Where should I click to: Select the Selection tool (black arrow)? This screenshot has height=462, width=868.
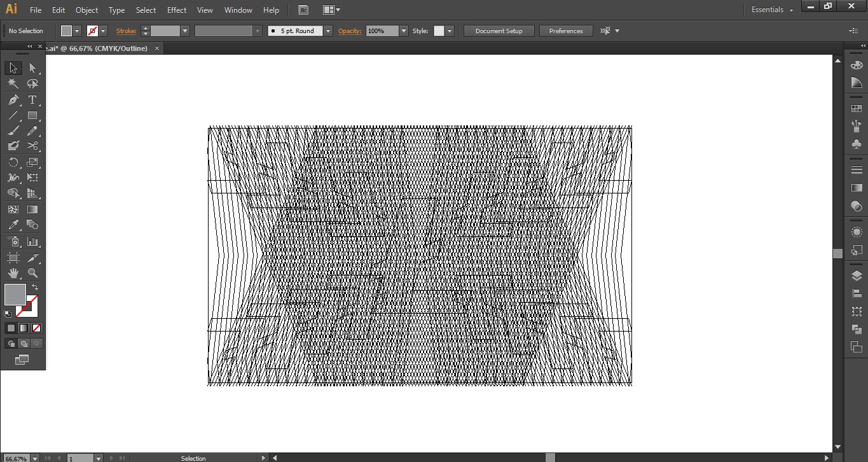pyautogui.click(x=13, y=68)
